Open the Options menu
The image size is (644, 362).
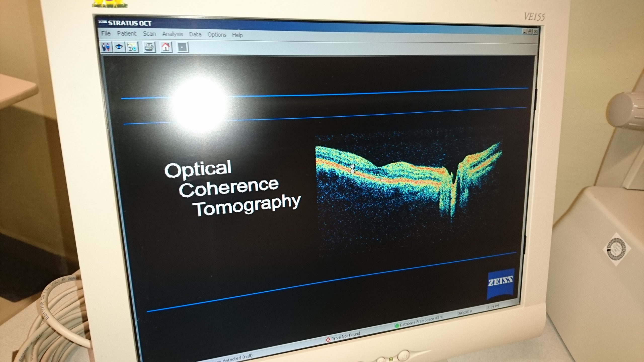coord(217,35)
